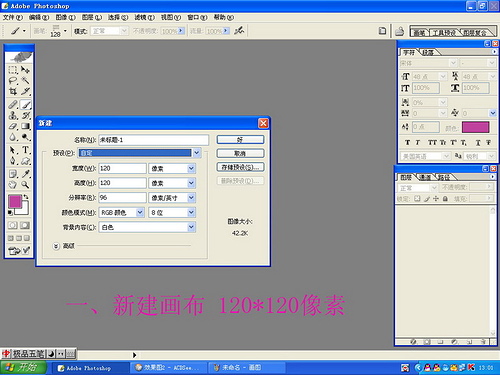Toggle Underline in Character panel
The width and height of the screenshot is (500, 375).
point(478,142)
